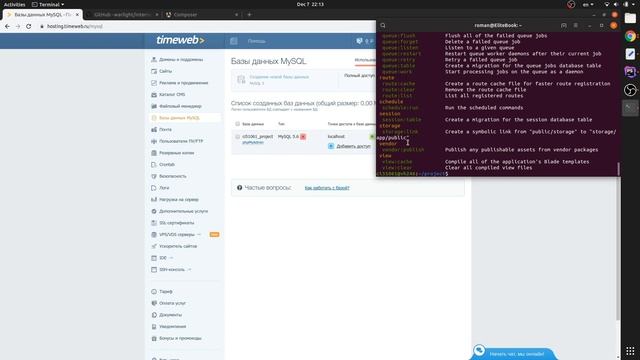
Task: Open the en keyboard layout dropdown
Action: (x=588, y=4)
